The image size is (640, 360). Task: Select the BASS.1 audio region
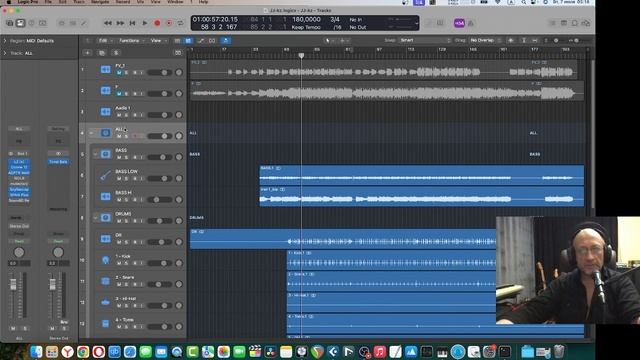tap(422, 176)
